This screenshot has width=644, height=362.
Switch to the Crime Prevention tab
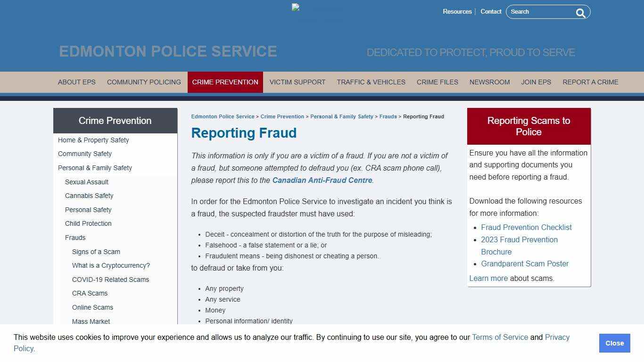(x=225, y=82)
